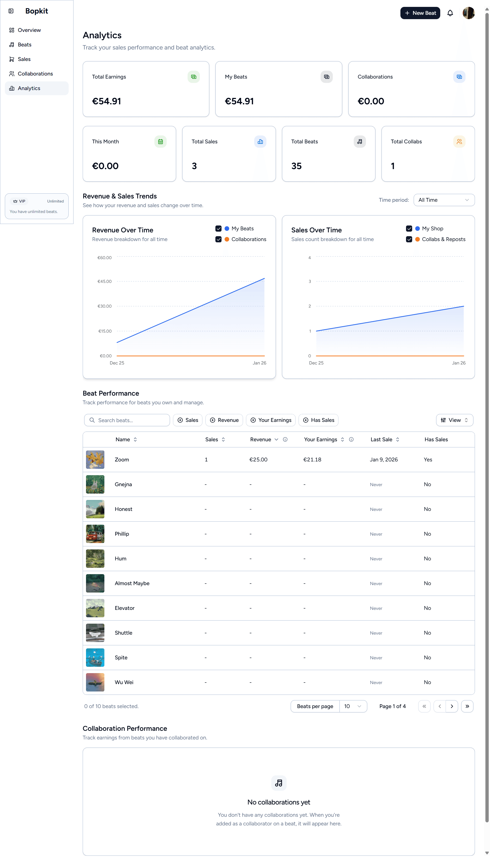Add a Has Sales filter
The height and width of the screenshot is (868, 490).
point(318,420)
